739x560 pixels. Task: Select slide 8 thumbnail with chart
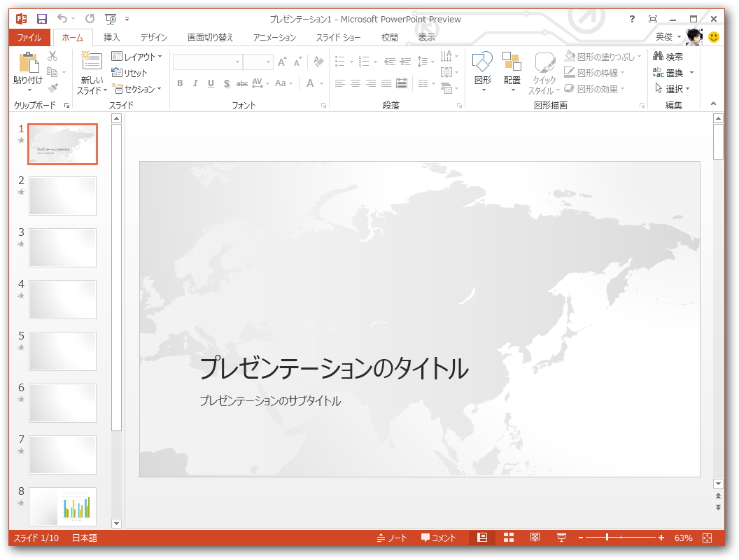pos(62,507)
